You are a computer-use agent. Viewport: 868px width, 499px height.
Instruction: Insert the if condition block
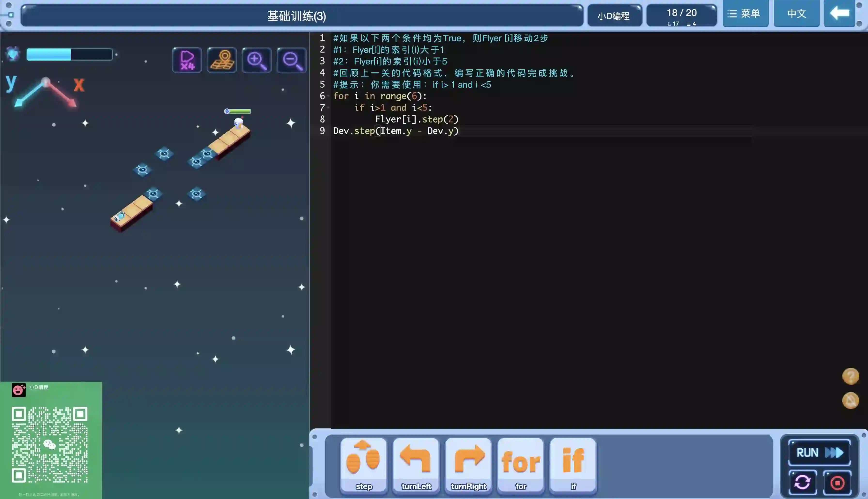pyautogui.click(x=573, y=465)
